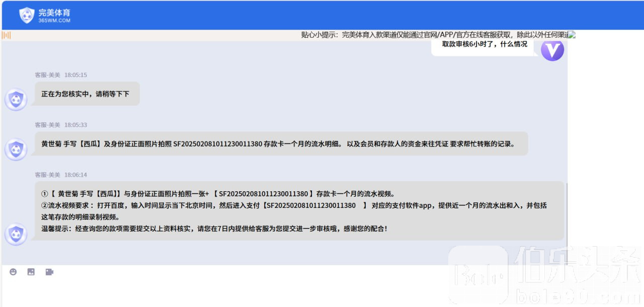Screen dimensions: 644x307
Task: Open the emoji picker in chat toolbar
Action: pyautogui.click(x=13, y=272)
